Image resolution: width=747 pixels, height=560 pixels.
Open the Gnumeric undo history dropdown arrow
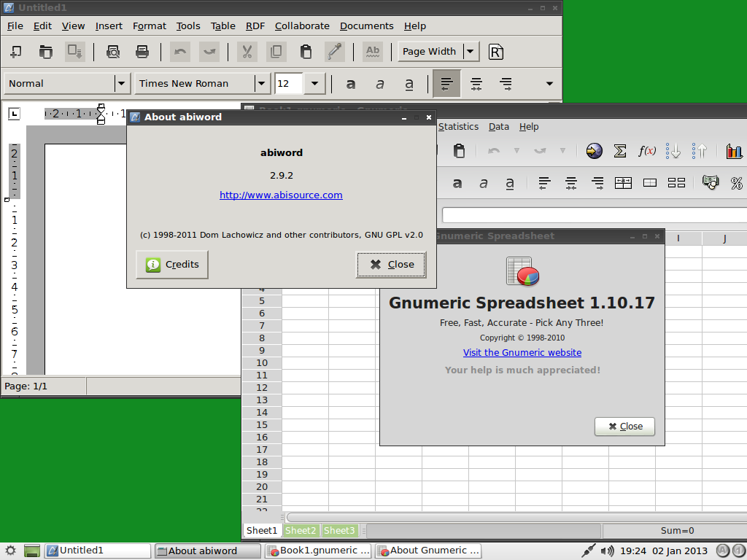click(516, 151)
